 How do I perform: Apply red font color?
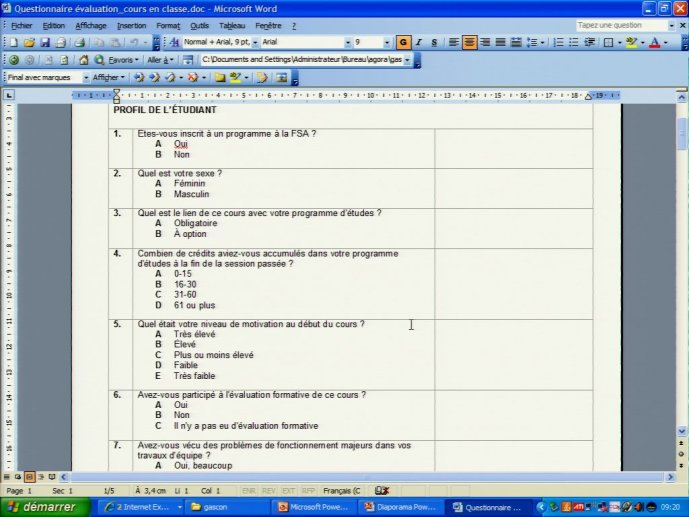coord(655,43)
